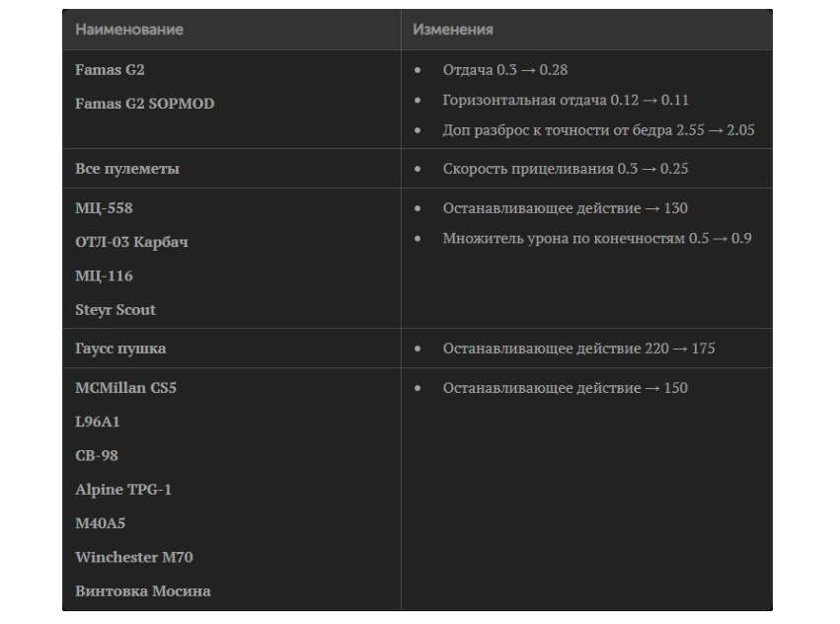Click the Доп разброс к точности line
Image resolution: width=840 pixels, height=624 pixels.
pyautogui.click(x=598, y=130)
